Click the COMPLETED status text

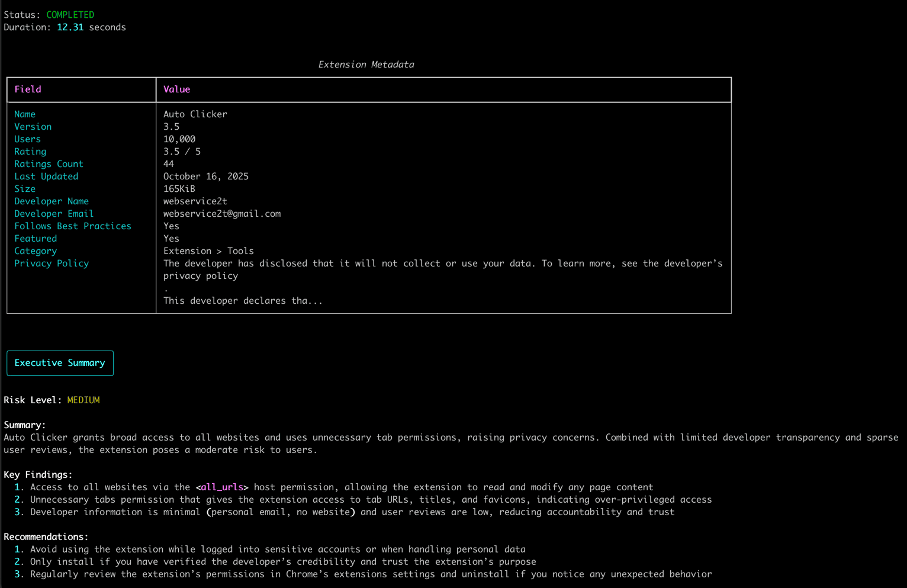point(70,15)
